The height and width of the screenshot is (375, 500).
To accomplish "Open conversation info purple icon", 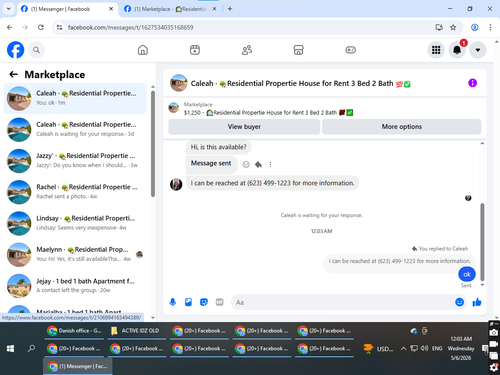I will [x=472, y=83].
